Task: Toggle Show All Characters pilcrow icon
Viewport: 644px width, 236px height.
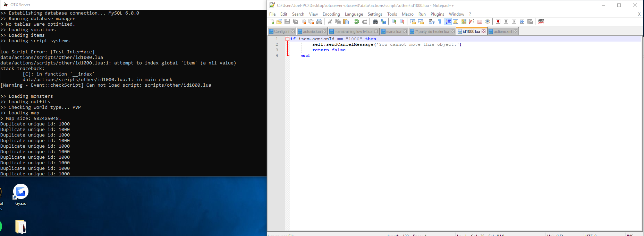Action: click(x=439, y=21)
